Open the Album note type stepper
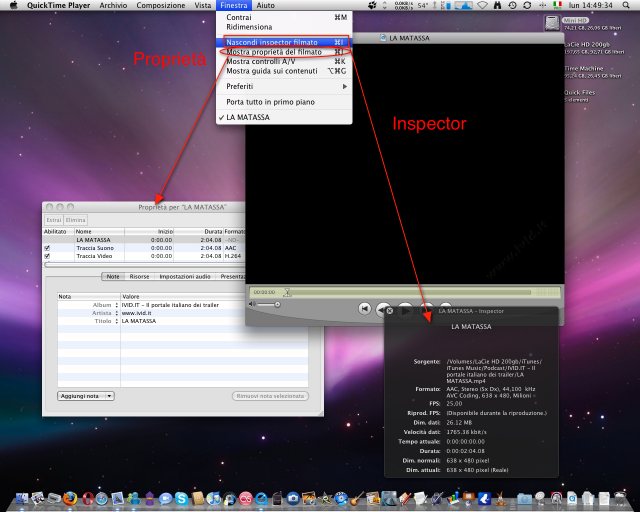640x512 pixels. pos(116,305)
